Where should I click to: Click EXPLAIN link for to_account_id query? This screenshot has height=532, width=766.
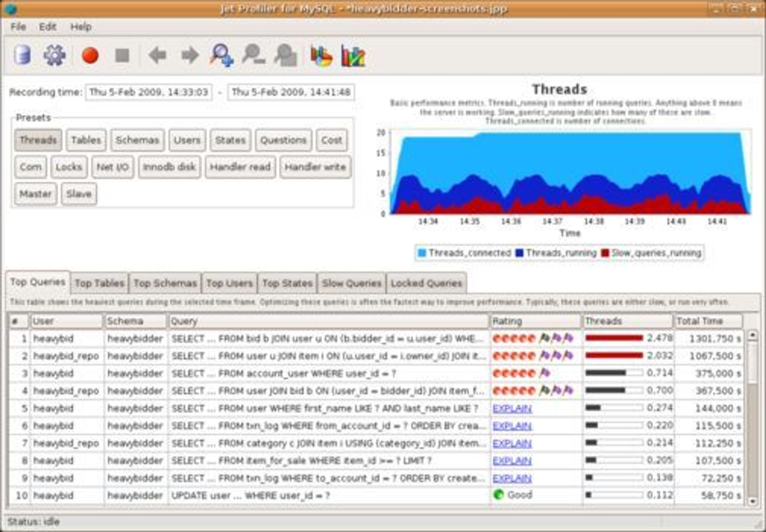pyautogui.click(x=512, y=478)
